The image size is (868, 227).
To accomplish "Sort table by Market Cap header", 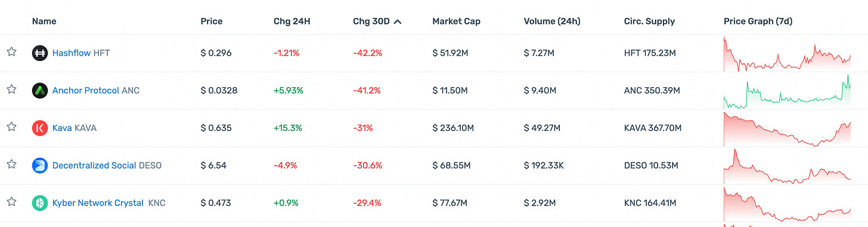I will [x=456, y=22].
